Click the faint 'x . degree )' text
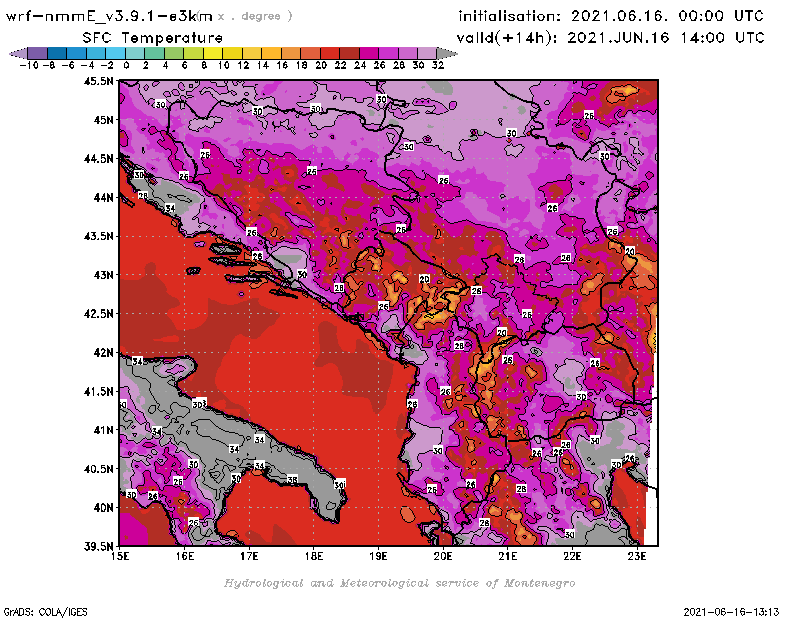 click(x=255, y=16)
